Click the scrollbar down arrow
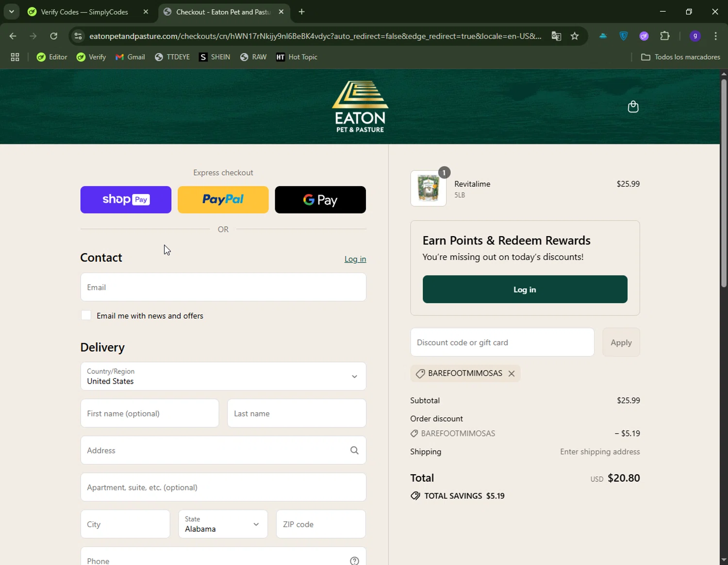This screenshot has width=728, height=565. pyautogui.click(x=724, y=560)
